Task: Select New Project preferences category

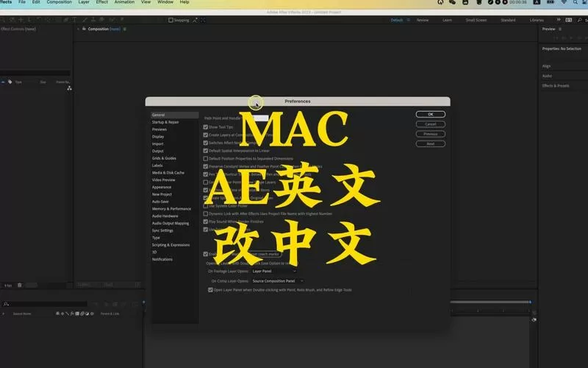Action: 162,194
